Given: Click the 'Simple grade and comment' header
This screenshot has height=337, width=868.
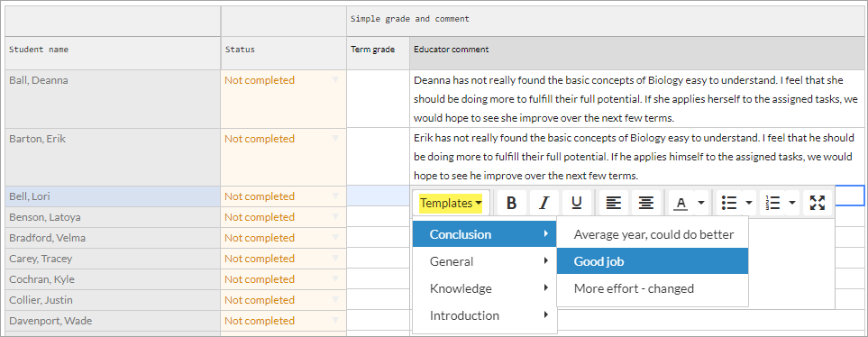Looking at the screenshot, I should tap(605, 21).
